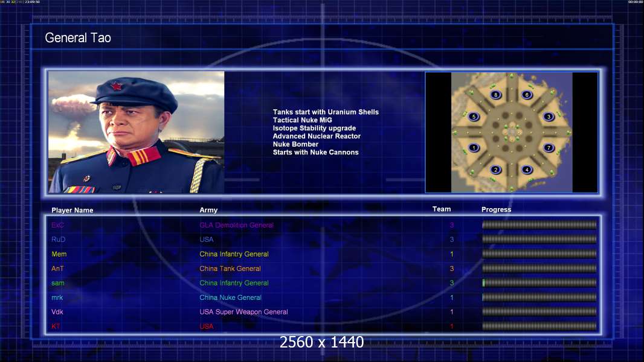Select player name ExC
Viewport: 644px width, 362px height.
pos(57,225)
